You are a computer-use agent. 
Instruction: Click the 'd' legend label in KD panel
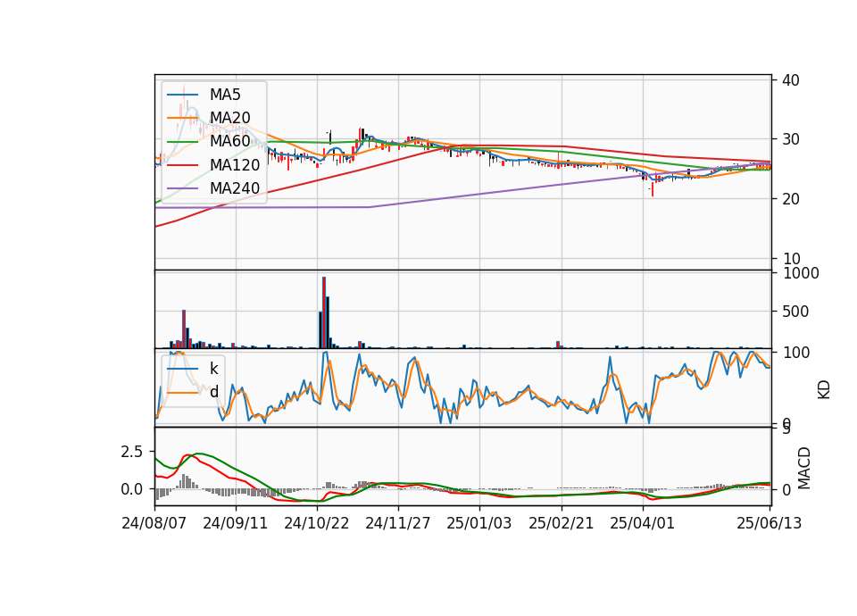pyautogui.click(x=213, y=391)
